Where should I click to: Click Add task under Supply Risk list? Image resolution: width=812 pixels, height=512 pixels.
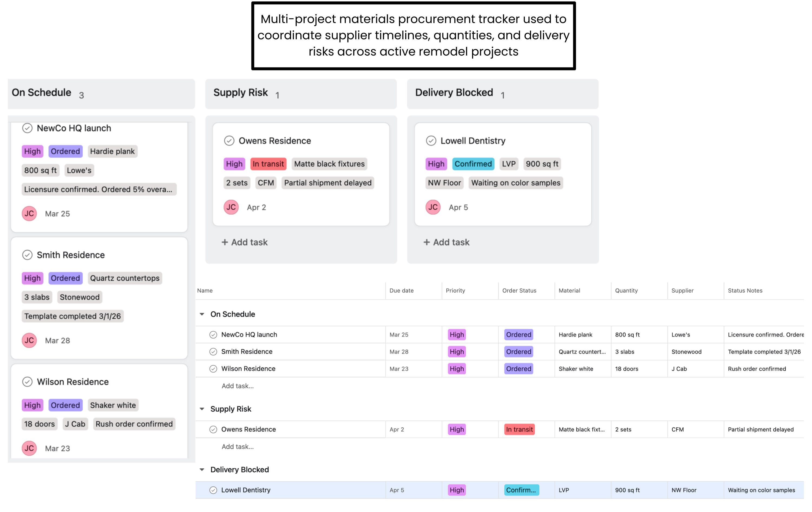pyautogui.click(x=237, y=446)
